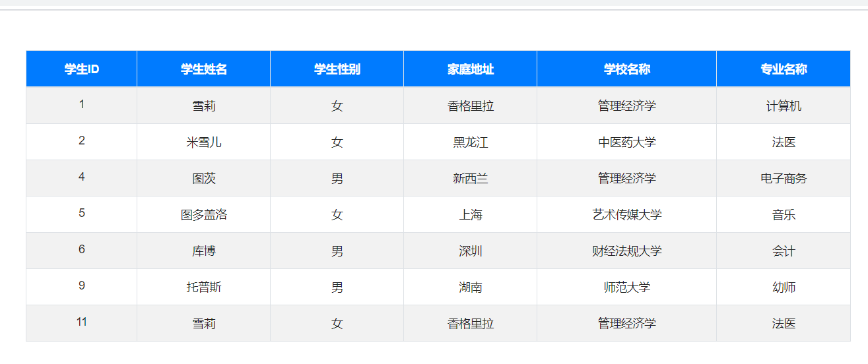
Task: Click the name 托普斯
Action: click(x=204, y=287)
